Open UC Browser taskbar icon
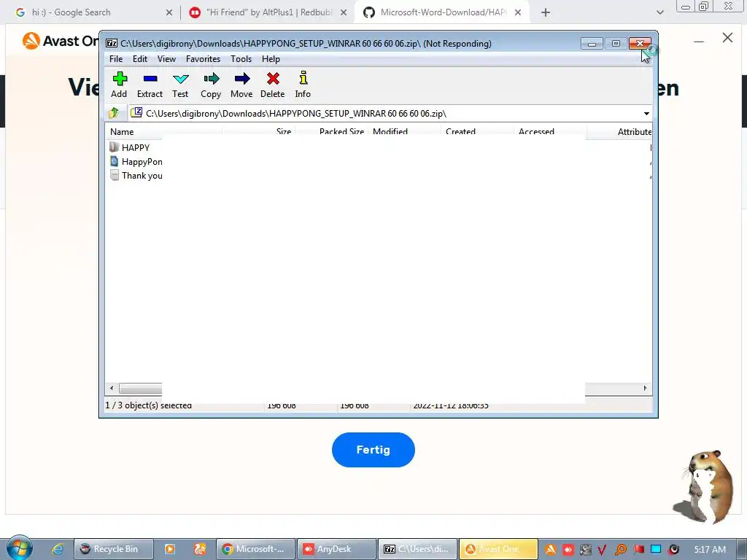This screenshot has width=747, height=560. 199,549
